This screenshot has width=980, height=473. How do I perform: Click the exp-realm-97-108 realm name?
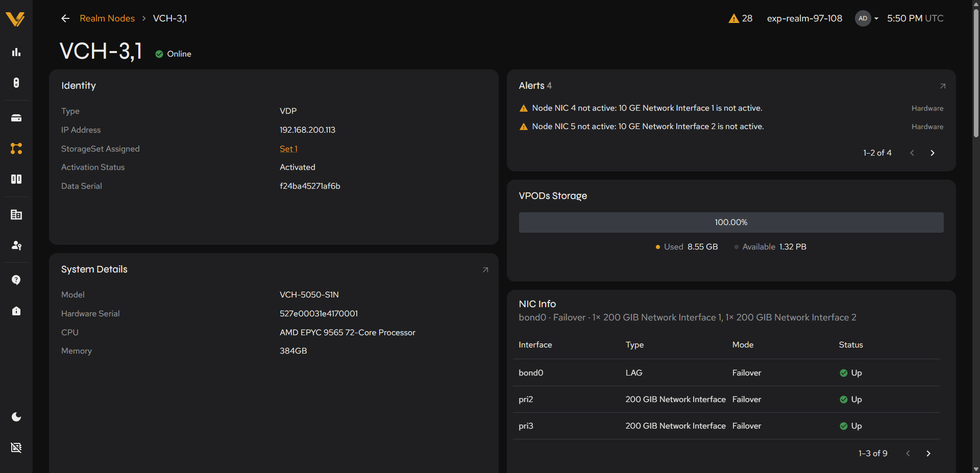(x=804, y=18)
